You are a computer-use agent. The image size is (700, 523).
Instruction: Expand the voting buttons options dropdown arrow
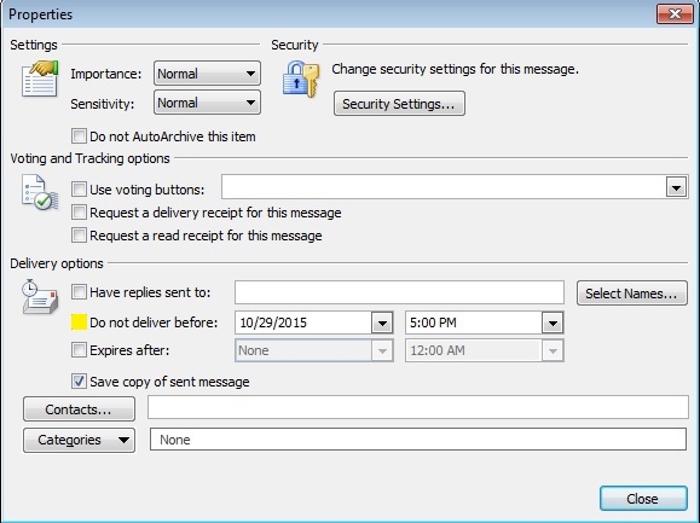pos(676,187)
